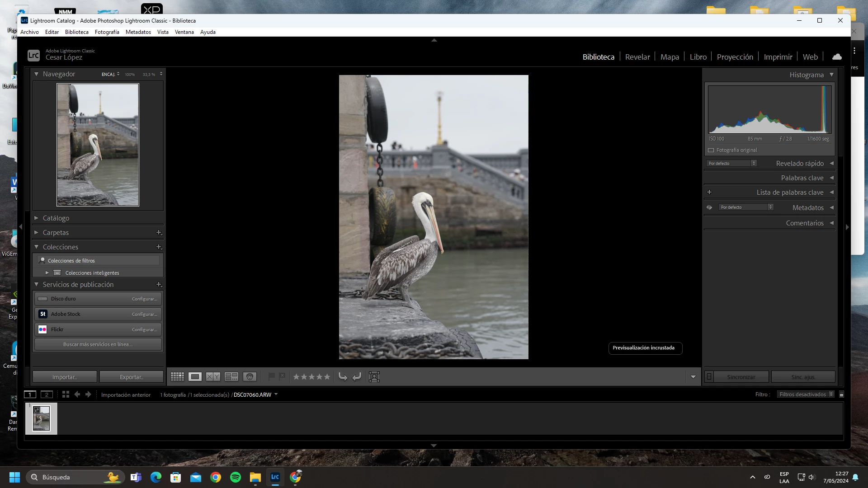Click the Importar button
The image size is (868, 488).
tap(65, 377)
